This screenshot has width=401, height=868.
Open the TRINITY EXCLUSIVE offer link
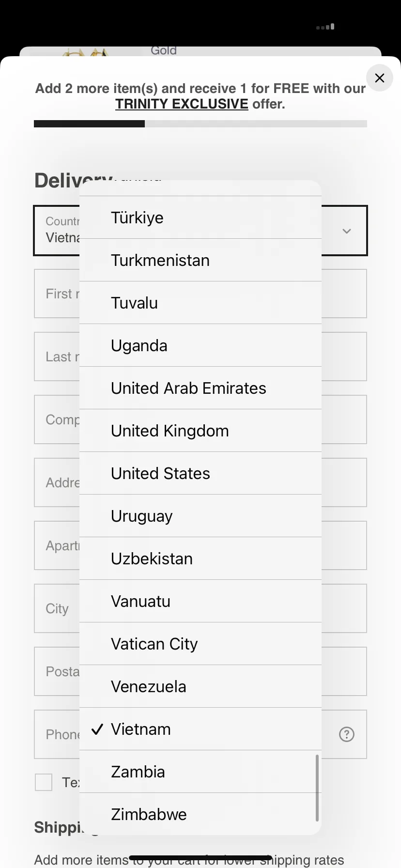tap(182, 104)
